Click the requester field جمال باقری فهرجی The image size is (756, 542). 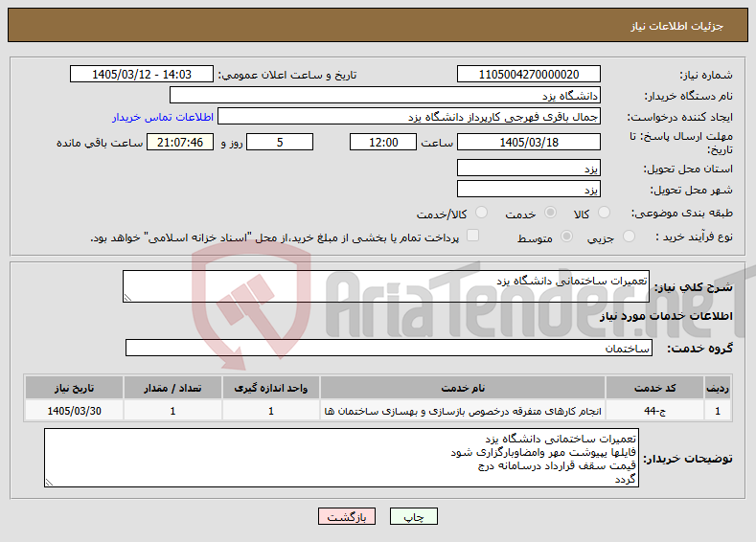(x=409, y=117)
